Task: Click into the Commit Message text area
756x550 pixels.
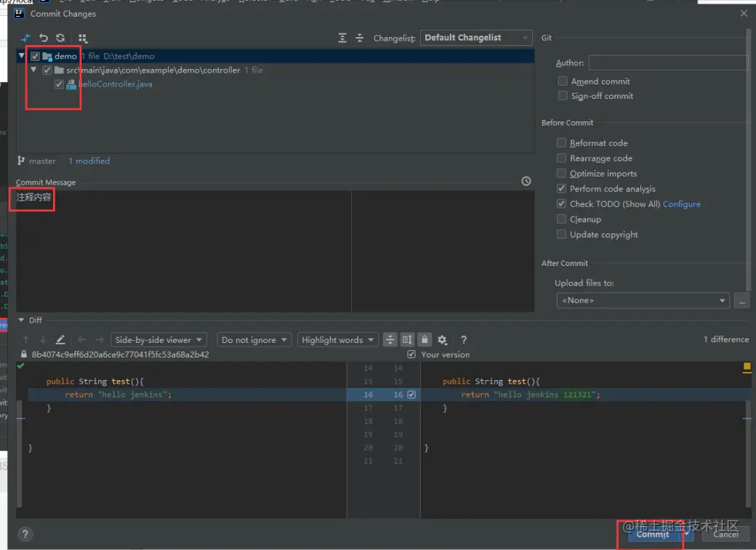Action: click(x=276, y=251)
